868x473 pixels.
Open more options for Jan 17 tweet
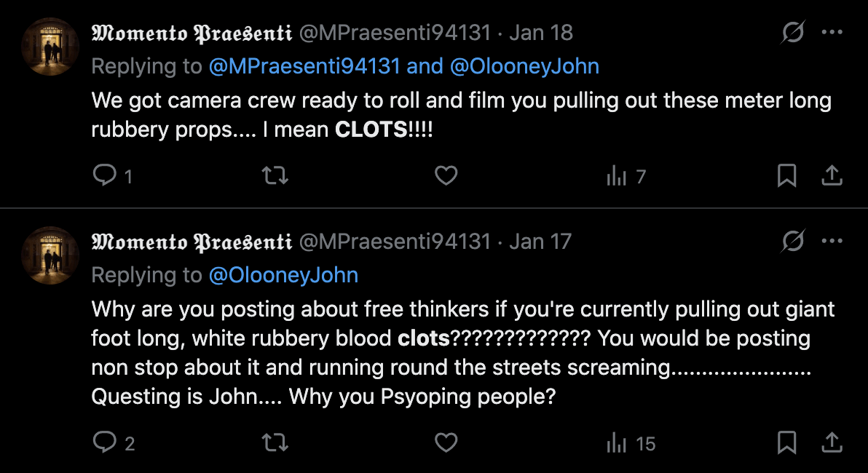tap(832, 241)
